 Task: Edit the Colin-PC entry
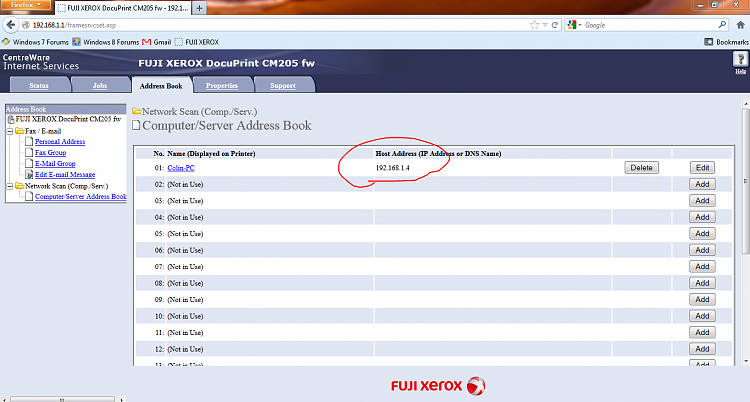tap(702, 168)
